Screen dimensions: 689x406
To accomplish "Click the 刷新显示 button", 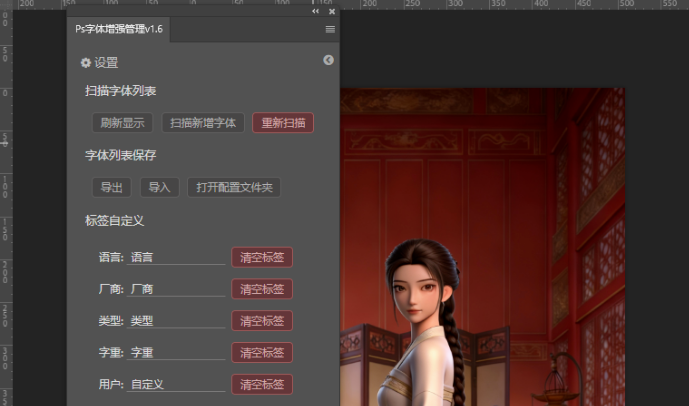I will tap(122, 124).
